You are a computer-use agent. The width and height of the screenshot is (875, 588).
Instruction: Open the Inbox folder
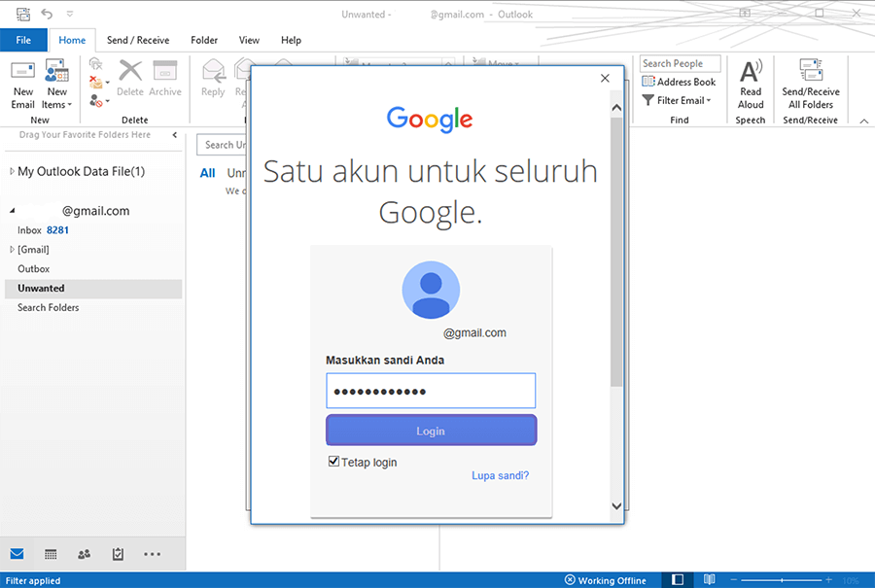(43, 230)
